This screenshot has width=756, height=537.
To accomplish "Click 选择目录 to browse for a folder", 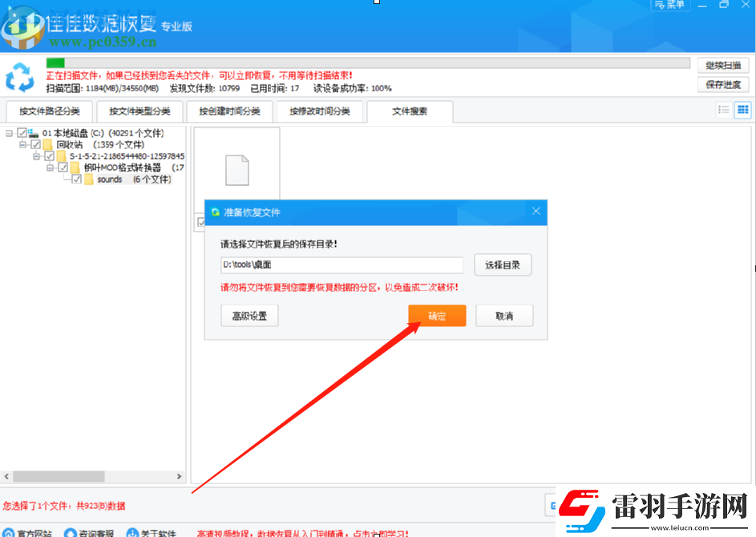I will 503,264.
